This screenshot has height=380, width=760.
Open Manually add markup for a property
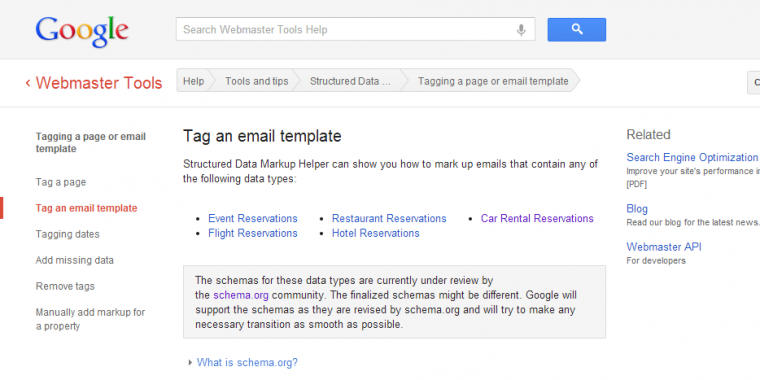pyautogui.click(x=90, y=319)
